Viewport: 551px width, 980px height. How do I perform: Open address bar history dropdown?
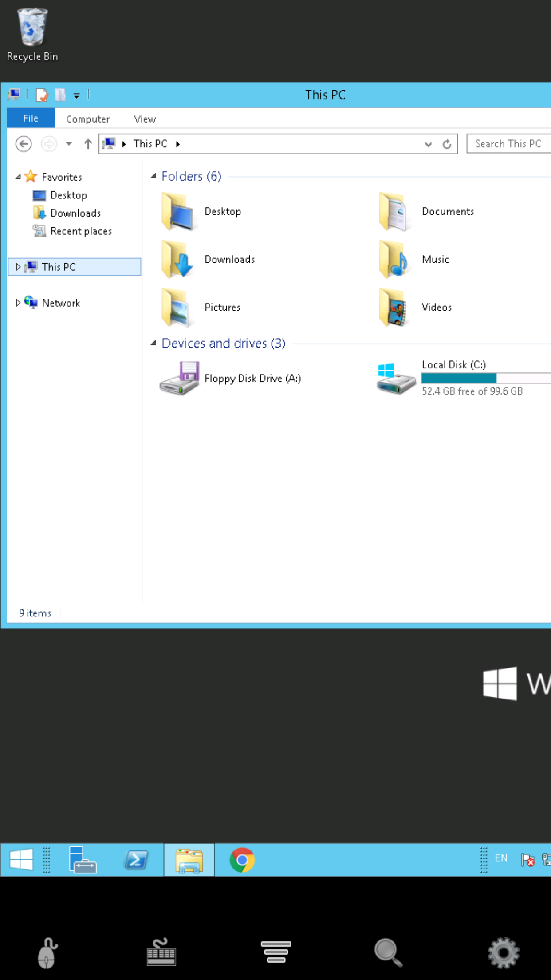click(x=428, y=144)
